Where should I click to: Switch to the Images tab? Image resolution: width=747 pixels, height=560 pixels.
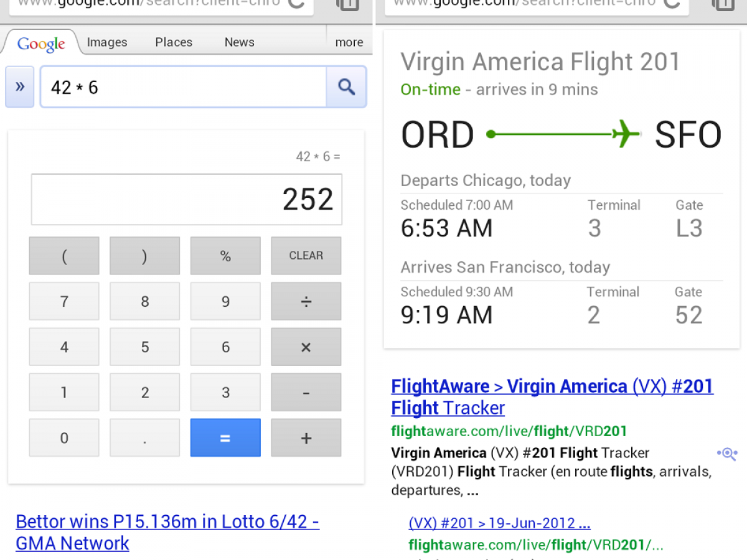click(107, 42)
